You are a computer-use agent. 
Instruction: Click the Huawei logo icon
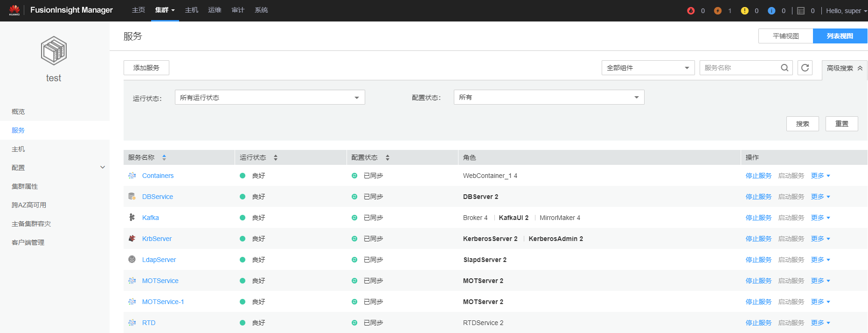pyautogui.click(x=14, y=10)
